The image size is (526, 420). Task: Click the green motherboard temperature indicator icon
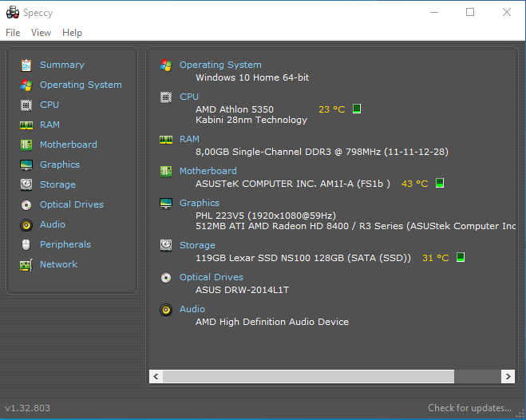[x=440, y=183]
